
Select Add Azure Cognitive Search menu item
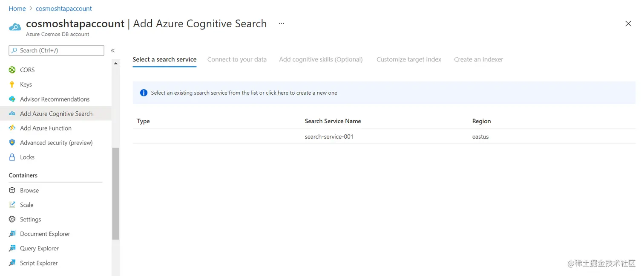click(x=56, y=113)
